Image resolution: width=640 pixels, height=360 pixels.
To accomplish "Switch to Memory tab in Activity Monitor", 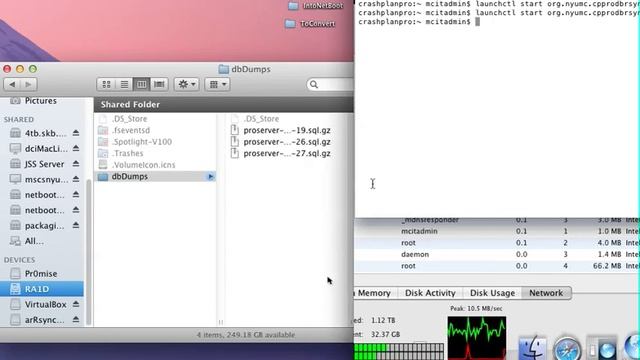I will (x=374, y=293).
